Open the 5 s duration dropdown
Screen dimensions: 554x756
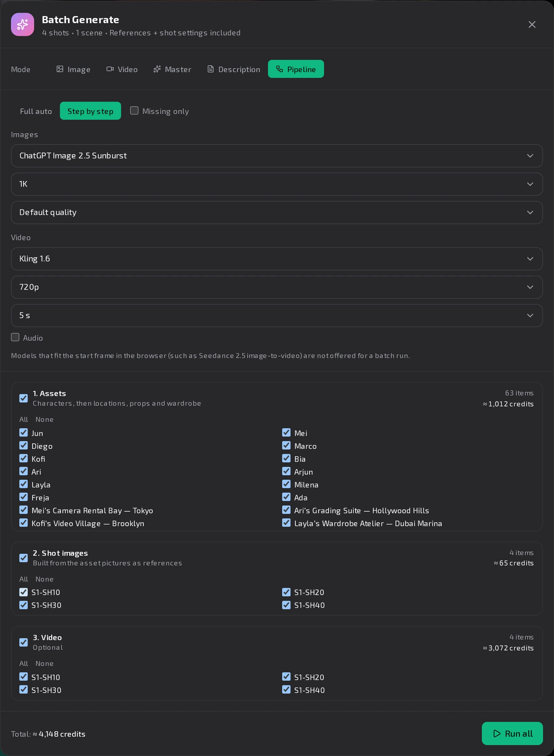(x=277, y=316)
